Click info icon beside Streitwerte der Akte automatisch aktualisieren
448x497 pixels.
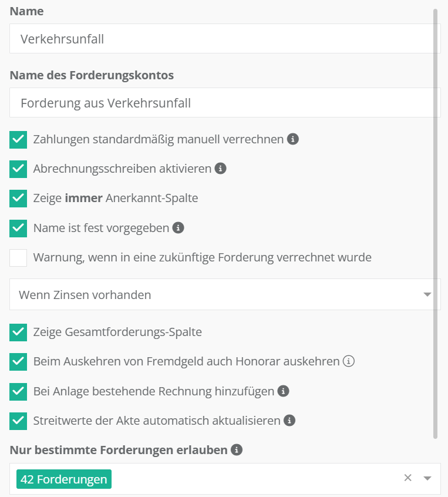pyautogui.click(x=289, y=421)
